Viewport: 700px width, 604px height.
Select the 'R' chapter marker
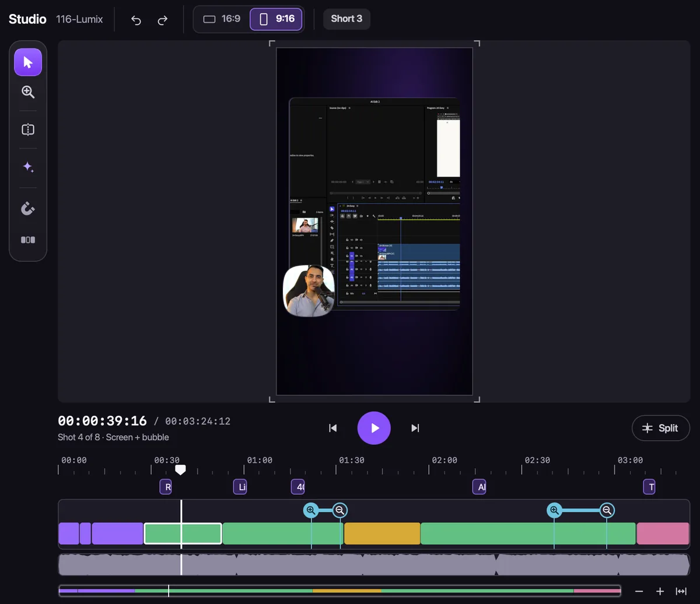166,487
